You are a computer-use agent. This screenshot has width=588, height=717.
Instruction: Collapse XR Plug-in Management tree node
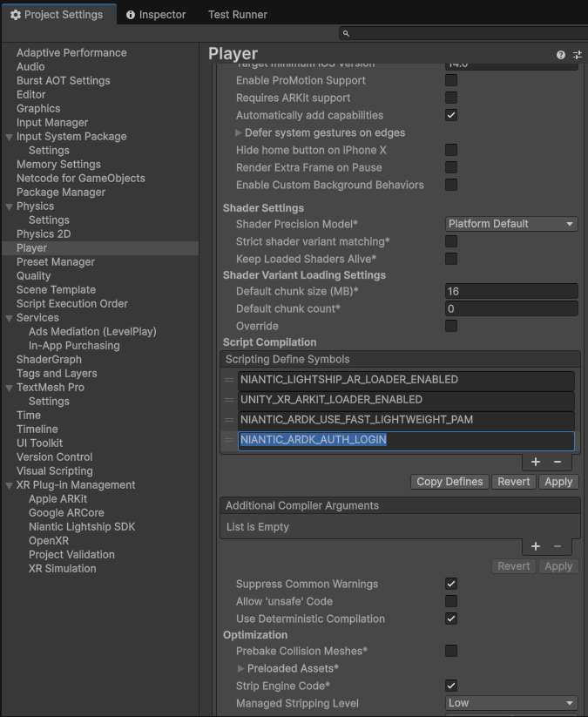click(x=9, y=485)
